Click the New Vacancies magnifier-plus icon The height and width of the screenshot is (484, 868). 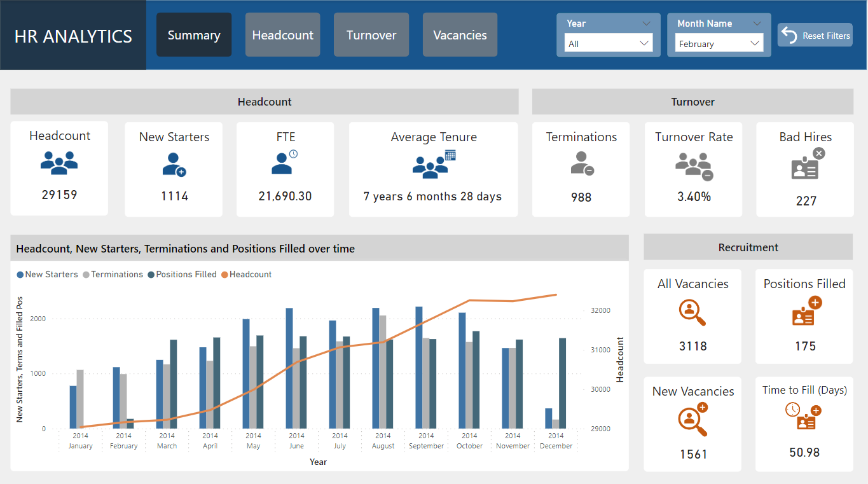692,420
